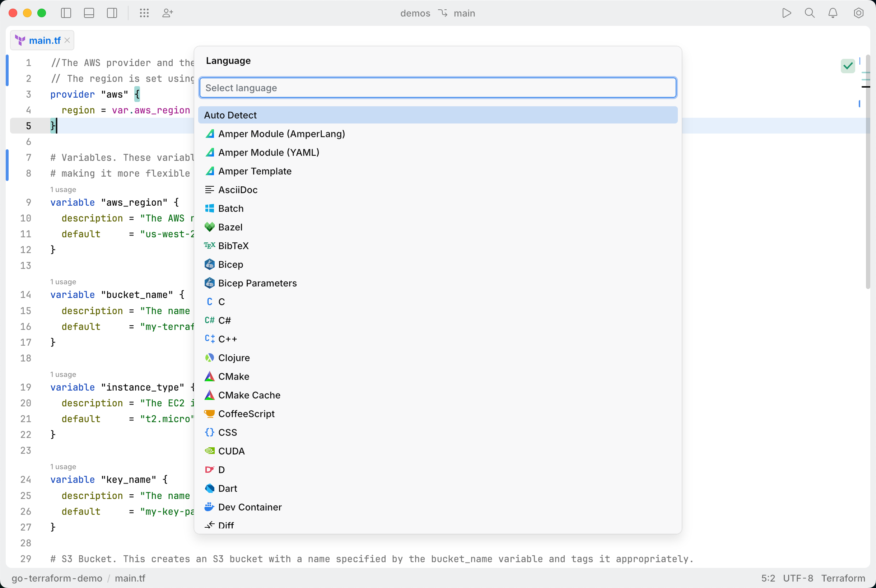Open search with the magnifier icon
This screenshot has width=876, height=588.
(x=810, y=13)
